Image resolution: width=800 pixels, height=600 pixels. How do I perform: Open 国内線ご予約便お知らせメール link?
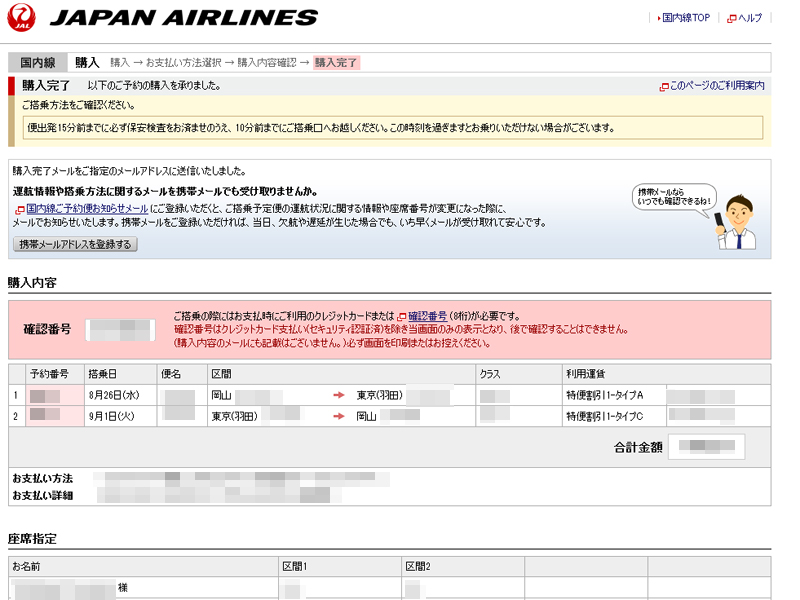[87, 209]
